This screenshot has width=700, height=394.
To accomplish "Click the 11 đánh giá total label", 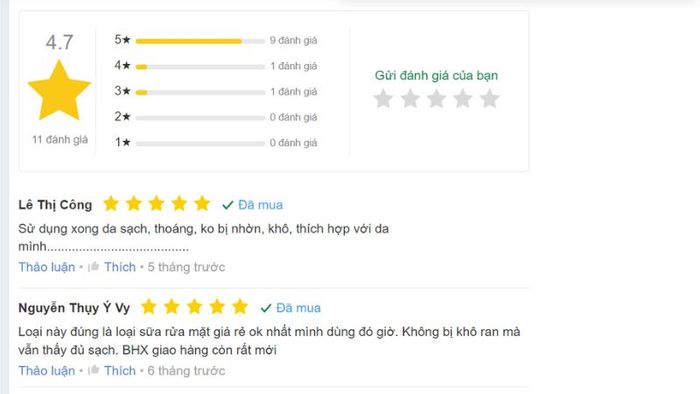I will (60, 140).
